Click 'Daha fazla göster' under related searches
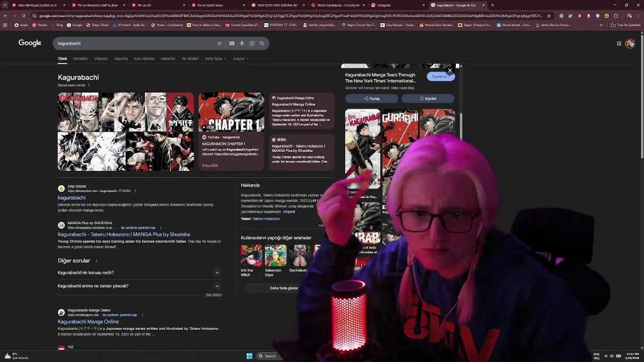The image size is (644, 362). tap(284, 288)
